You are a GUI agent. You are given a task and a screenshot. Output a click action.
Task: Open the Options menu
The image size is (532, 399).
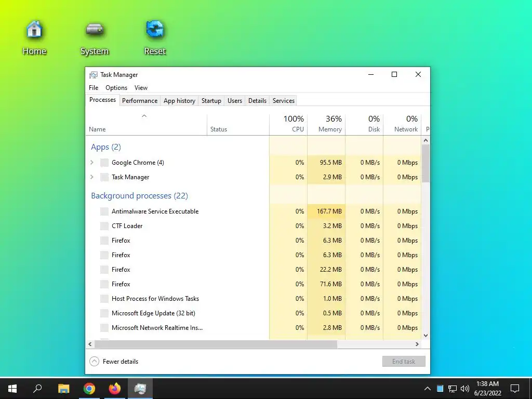click(x=116, y=87)
